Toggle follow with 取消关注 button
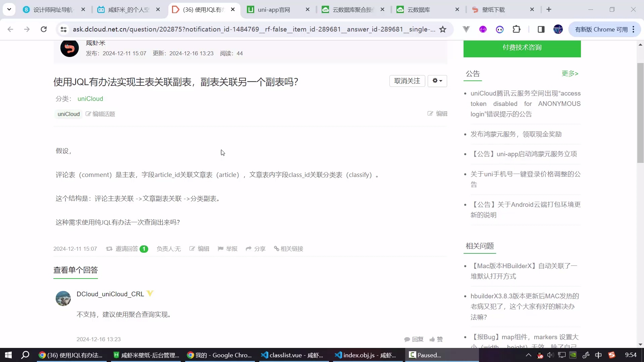This screenshot has width=644, height=362. (407, 81)
